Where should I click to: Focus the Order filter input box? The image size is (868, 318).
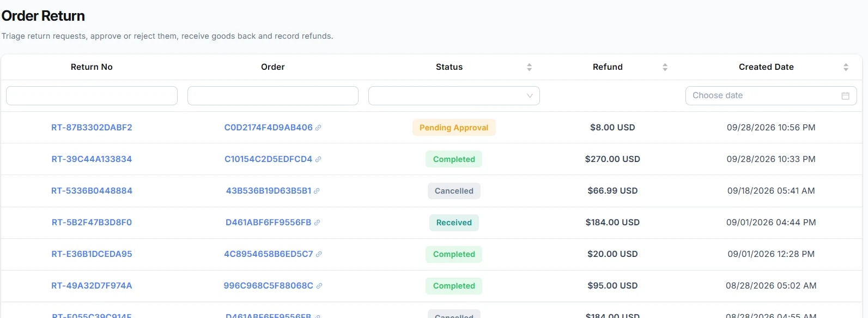[273, 95]
